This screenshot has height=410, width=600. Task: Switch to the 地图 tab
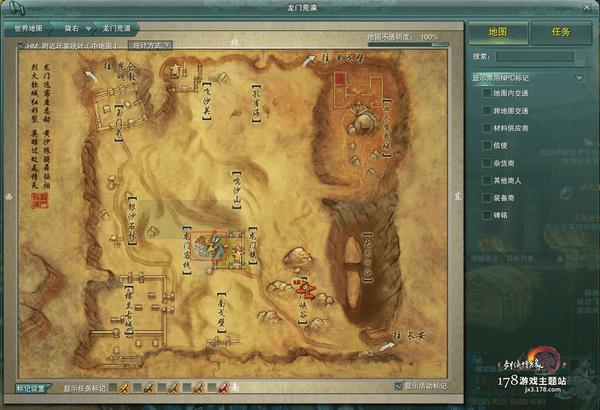[x=498, y=32]
